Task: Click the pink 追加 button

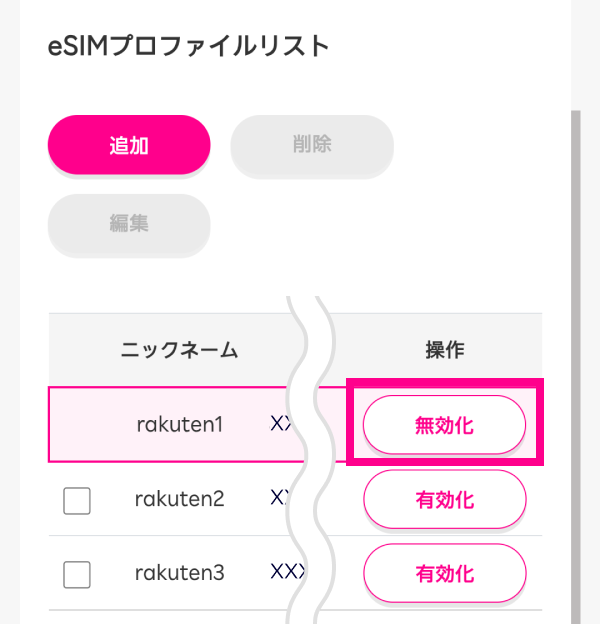Action: [129, 145]
